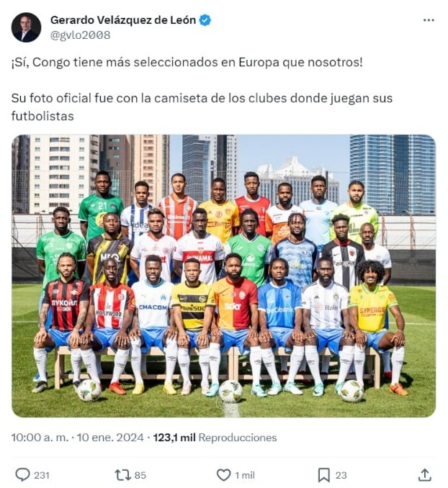The width and height of the screenshot is (448, 488).
Task: Click the 1 mil likes count
Action: pyautogui.click(x=245, y=475)
